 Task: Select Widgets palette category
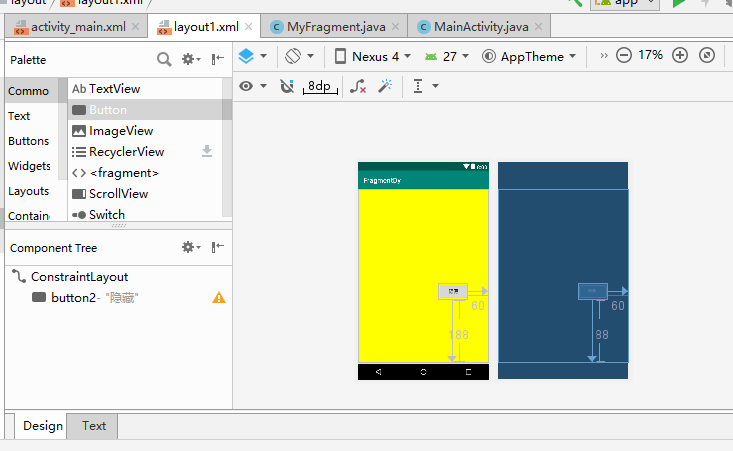pyautogui.click(x=29, y=166)
